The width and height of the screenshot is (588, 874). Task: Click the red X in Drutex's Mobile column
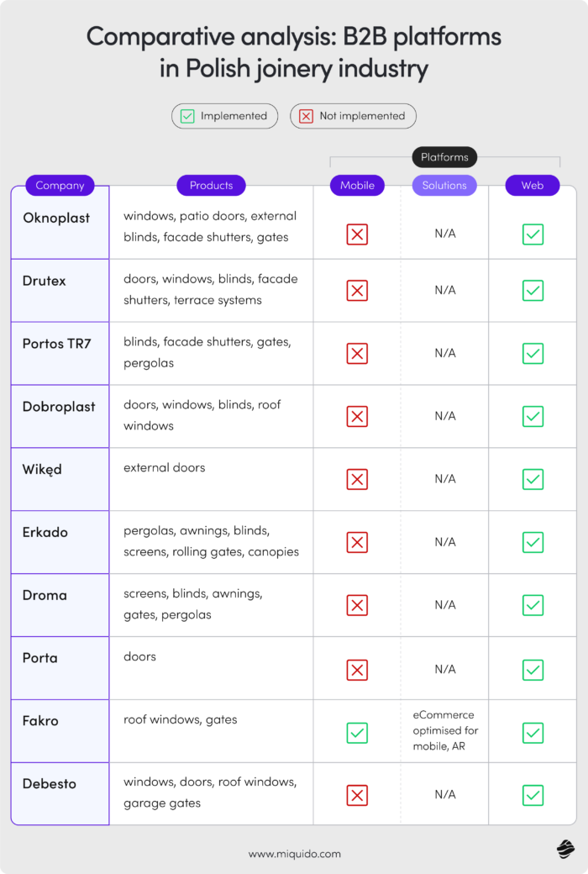[x=357, y=291]
